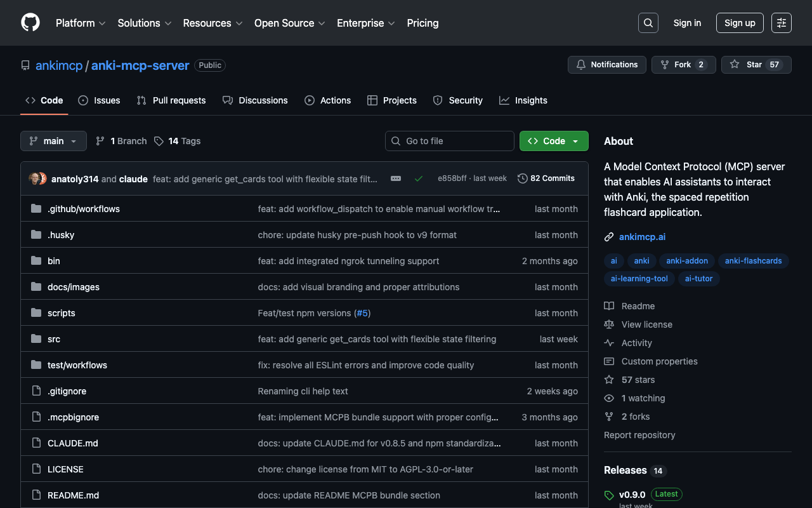Open the search magnifier icon

(x=648, y=23)
